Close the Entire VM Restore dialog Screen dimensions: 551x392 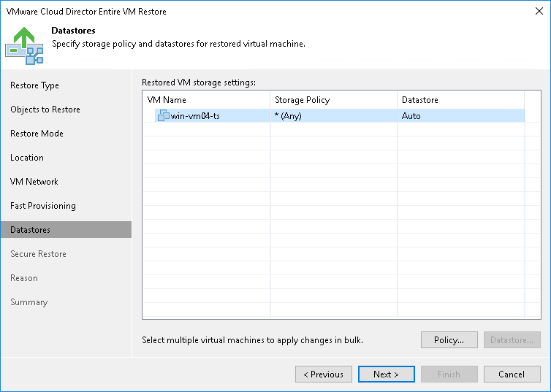[539, 11]
